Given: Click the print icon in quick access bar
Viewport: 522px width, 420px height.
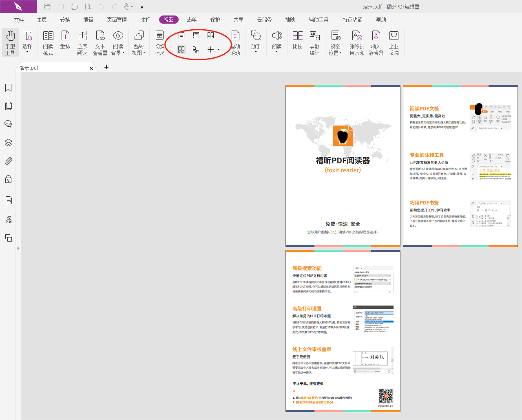Looking at the screenshot, I should pos(74,7).
